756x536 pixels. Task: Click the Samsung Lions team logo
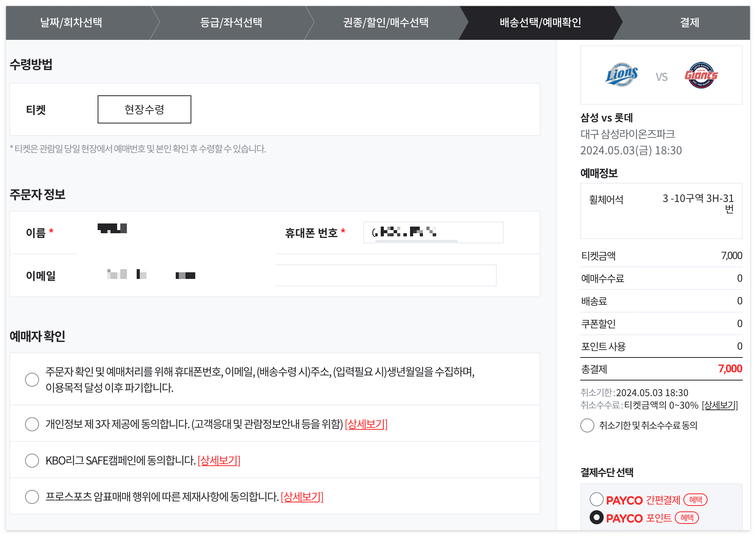[x=622, y=75]
